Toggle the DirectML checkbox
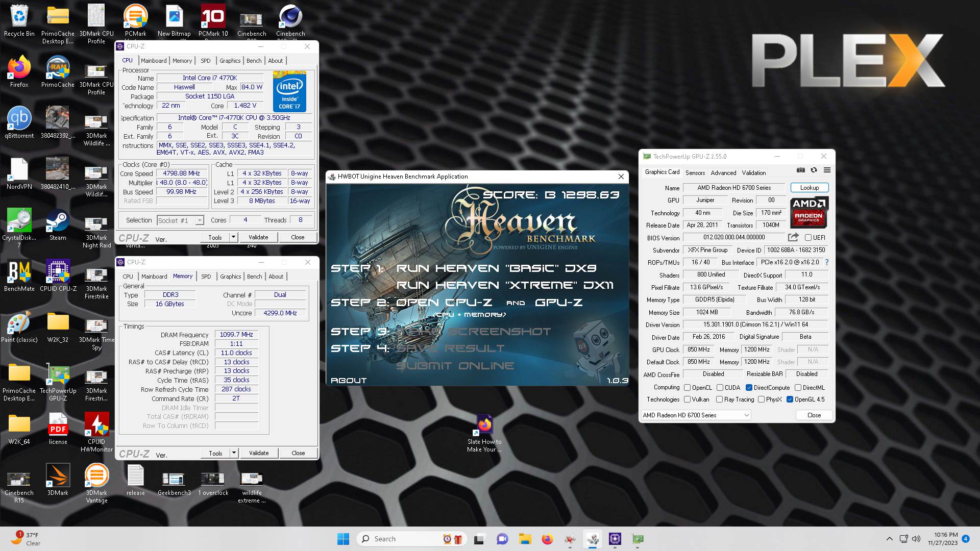The width and height of the screenshot is (980, 551). (798, 388)
